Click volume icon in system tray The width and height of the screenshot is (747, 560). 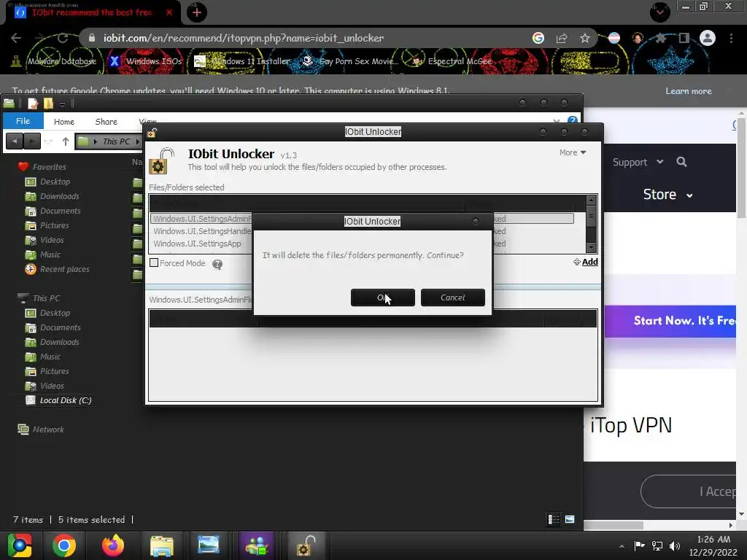click(675, 545)
